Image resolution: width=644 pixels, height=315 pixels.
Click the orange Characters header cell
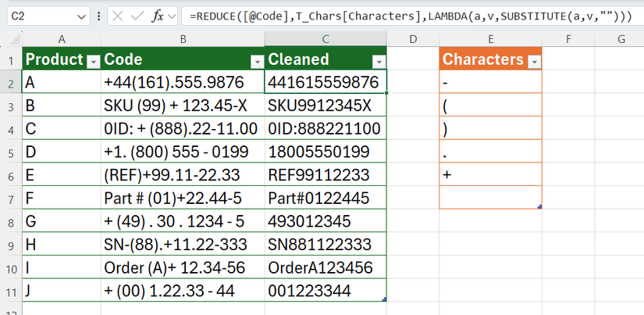490,59
